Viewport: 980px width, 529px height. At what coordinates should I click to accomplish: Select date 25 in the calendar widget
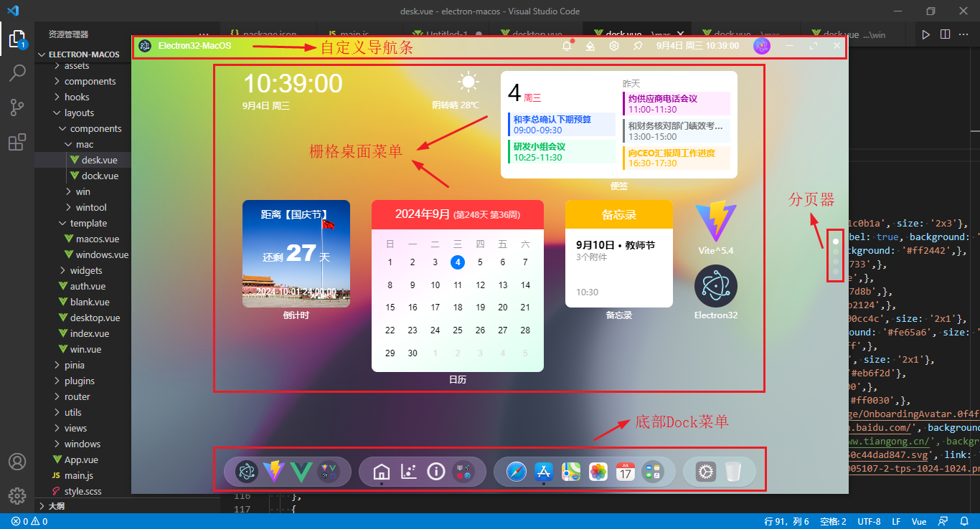click(458, 330)
